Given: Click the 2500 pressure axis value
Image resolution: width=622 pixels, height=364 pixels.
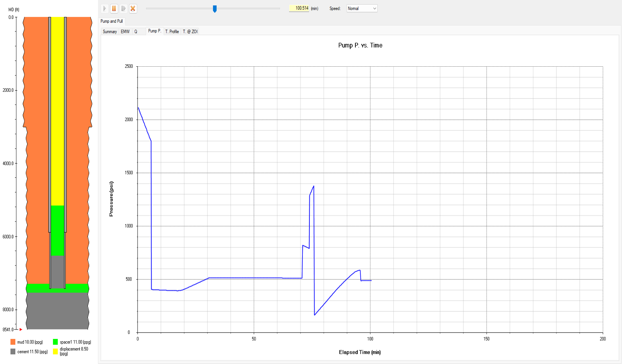Looking at the screenshot, I should pos(129,66).
